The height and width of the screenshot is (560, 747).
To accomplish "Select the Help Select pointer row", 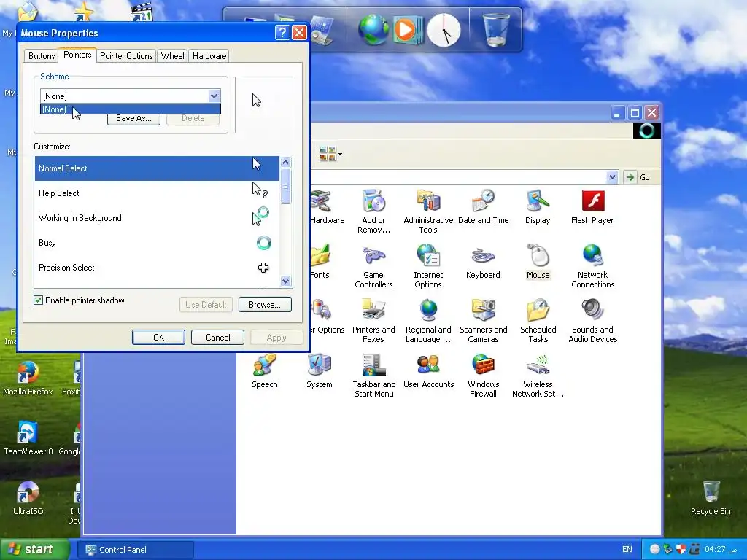I will pyautogui.click(x=157, y=192).
